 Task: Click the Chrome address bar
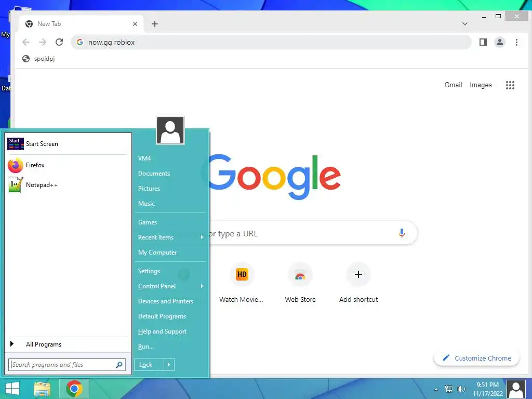271,42
